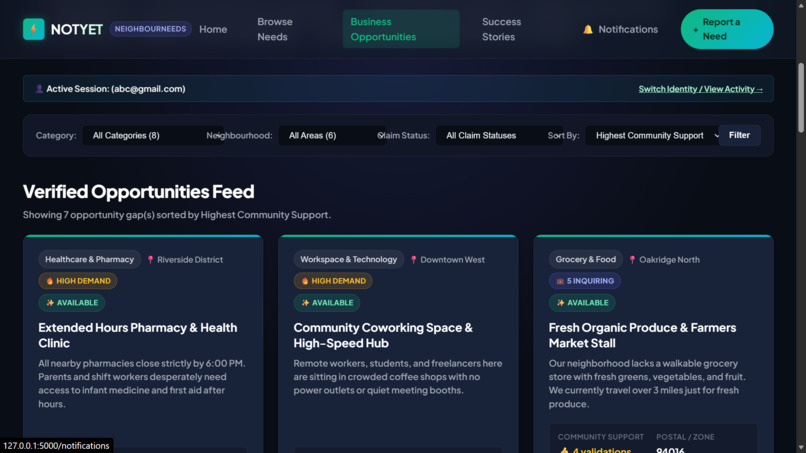Click the user icon beside Active Session
This screenshot has height=453, width=806.
39,89
